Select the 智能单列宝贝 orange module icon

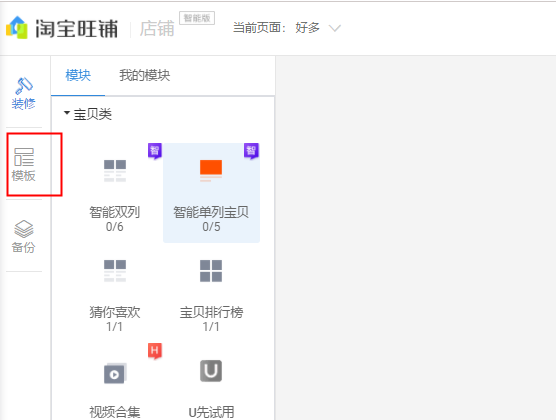pyautogui.click(x=211, y=171)
